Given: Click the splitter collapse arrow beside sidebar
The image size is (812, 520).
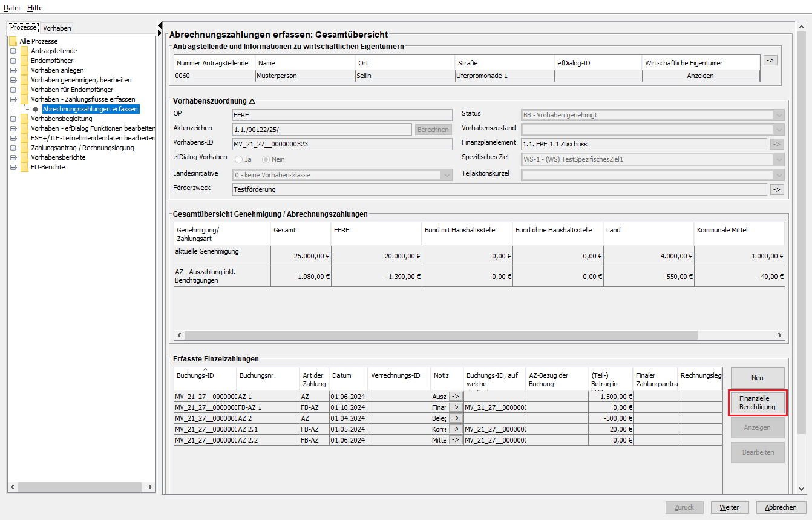Looking at the screenshot, I should 160,25.
